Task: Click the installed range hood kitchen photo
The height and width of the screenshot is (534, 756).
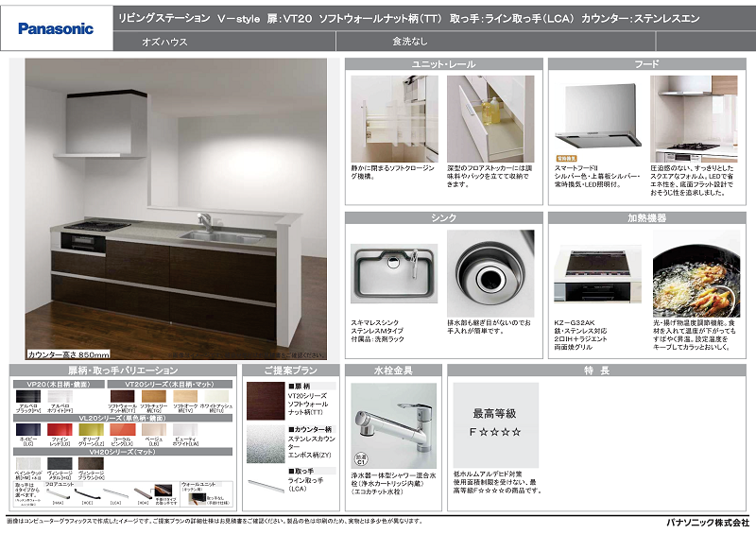Action: coord(694,119)
